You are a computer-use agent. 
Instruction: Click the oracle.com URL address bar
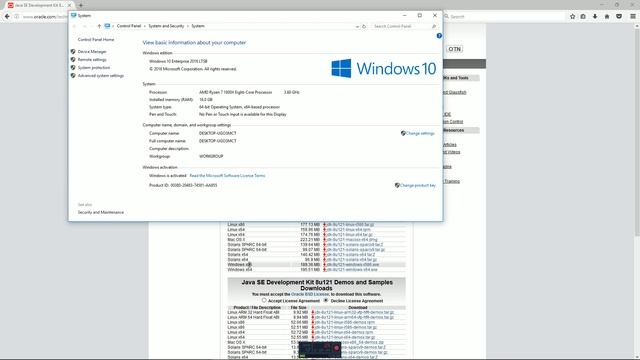(x=45, y=17)
